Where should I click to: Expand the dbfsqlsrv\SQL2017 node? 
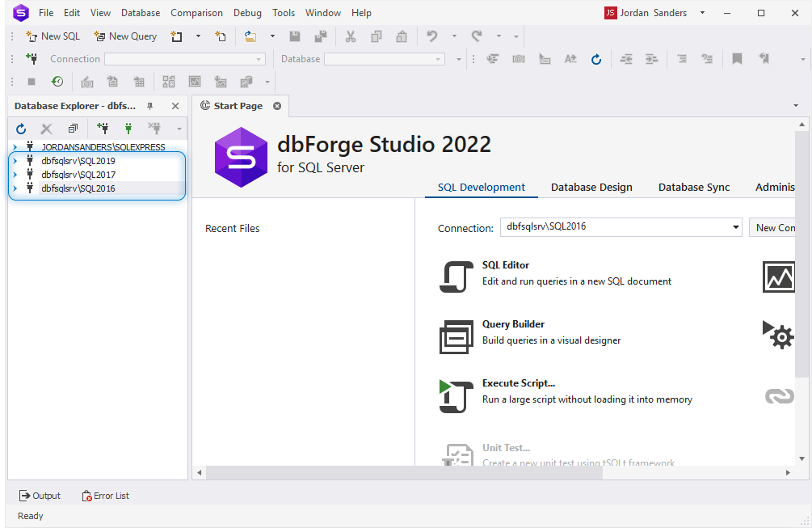click(x=15, y=175)
